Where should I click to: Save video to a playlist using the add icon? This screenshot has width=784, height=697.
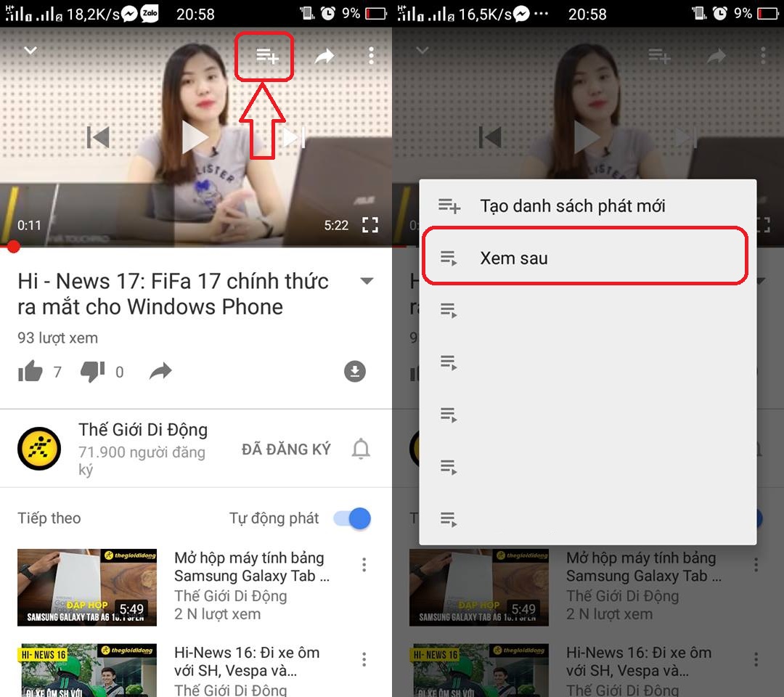point(264,54)
